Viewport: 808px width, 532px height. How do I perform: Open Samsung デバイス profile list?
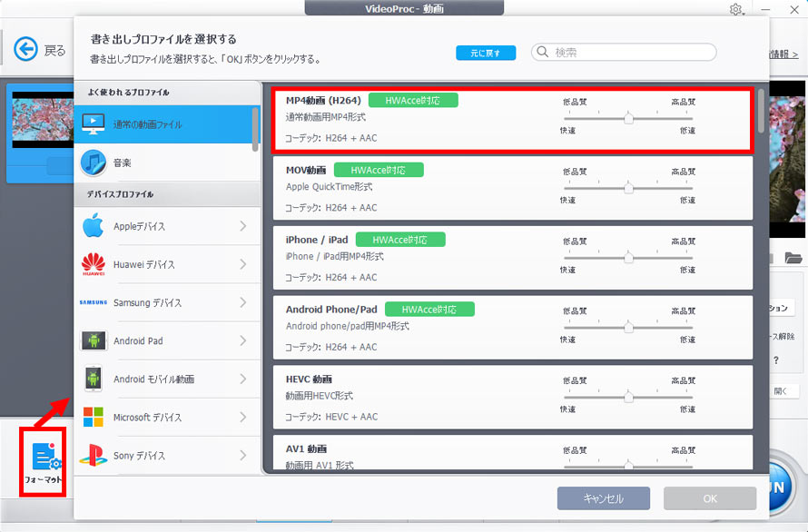point(167,302)
